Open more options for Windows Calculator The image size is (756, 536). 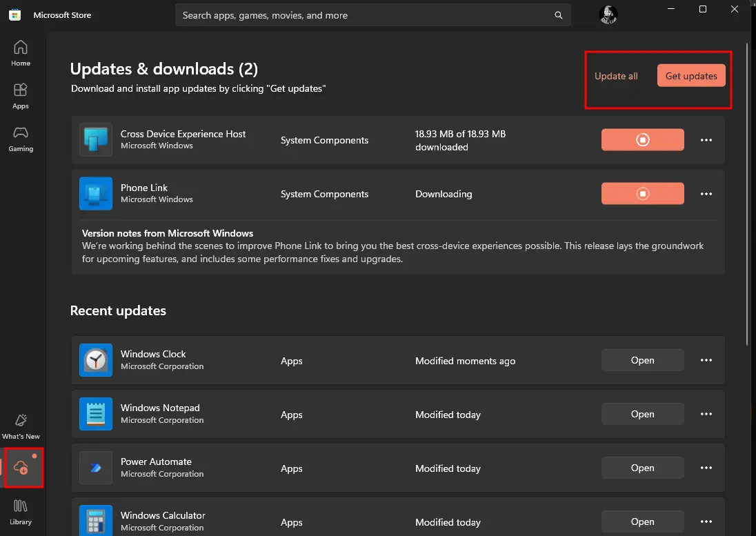706,522
